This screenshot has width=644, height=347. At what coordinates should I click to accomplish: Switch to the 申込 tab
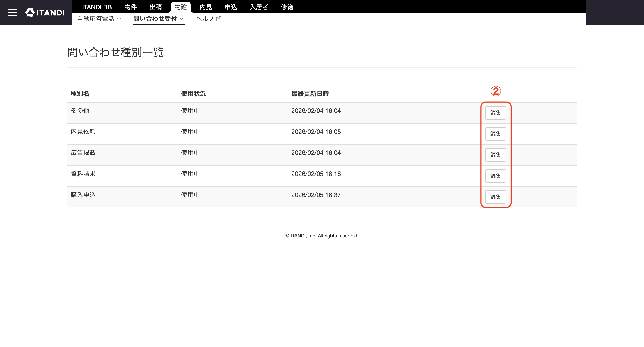point(231,7)
